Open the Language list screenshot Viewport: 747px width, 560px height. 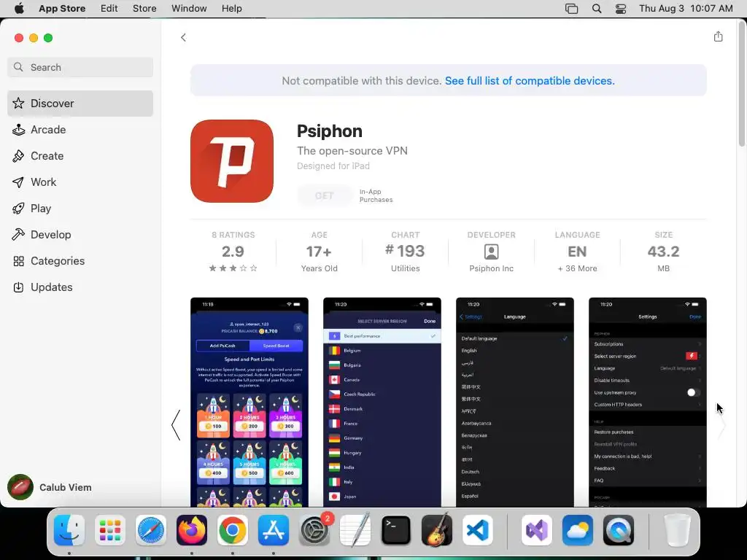tap(514, 402)
